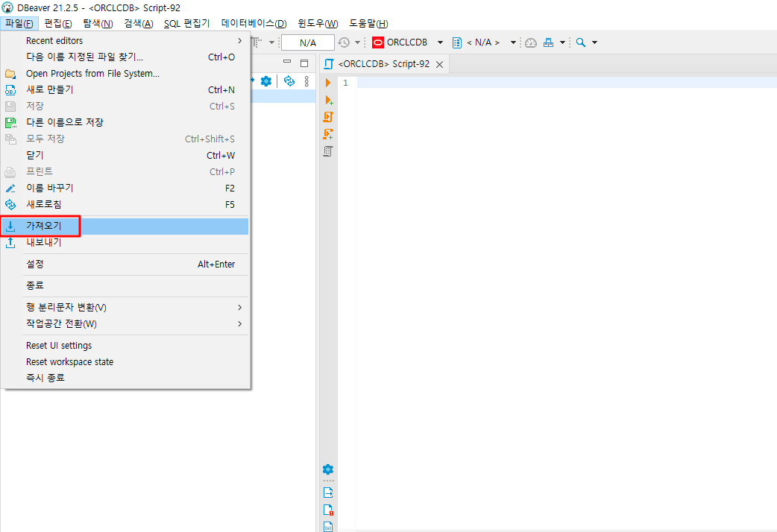Open 설정 menu entry
The width and height of the screenshot is (777, 532).
(x=125, y=264)
